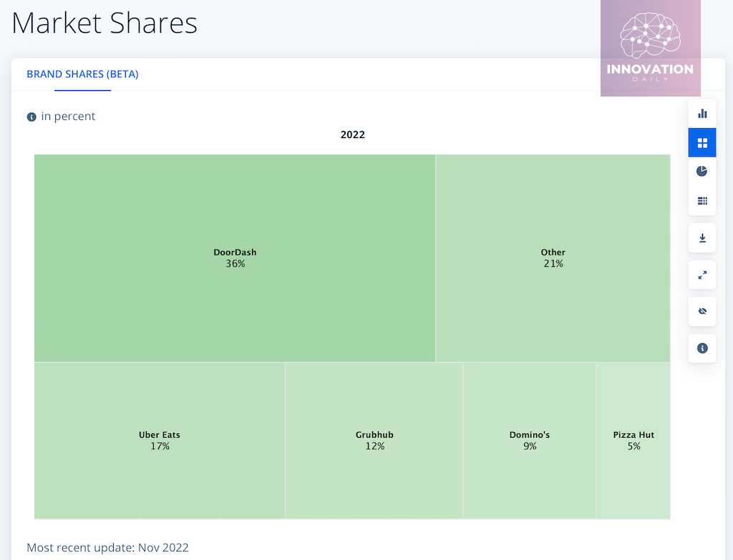
Task: Open the Brand Shares (Beta) tab
Action: click(83, 74)
